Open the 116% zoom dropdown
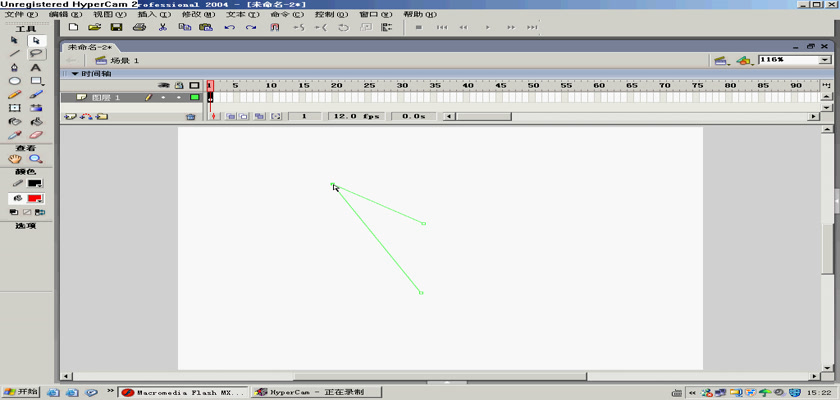The height and width of the screenshot is (400, 840). 825,60
